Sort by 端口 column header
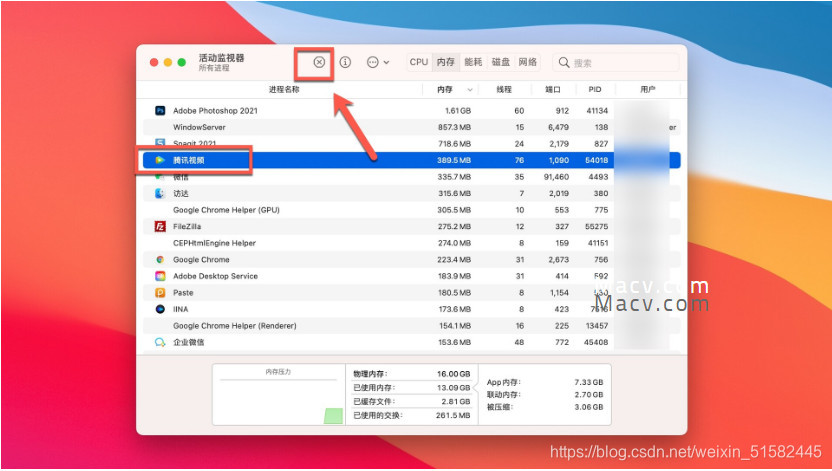832x471 pixels. 553,90
